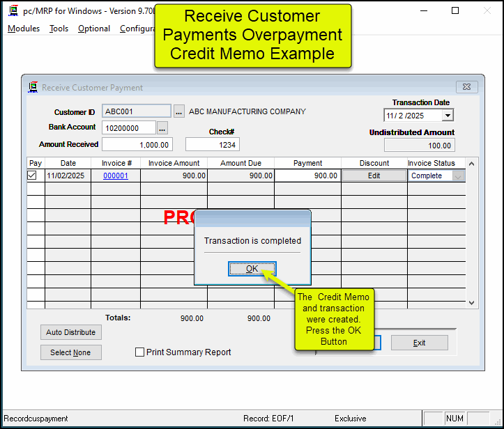504x429 pixels.
Task: Open the Transaction Date dropdown calendar
Action: (x=447, y=116)
